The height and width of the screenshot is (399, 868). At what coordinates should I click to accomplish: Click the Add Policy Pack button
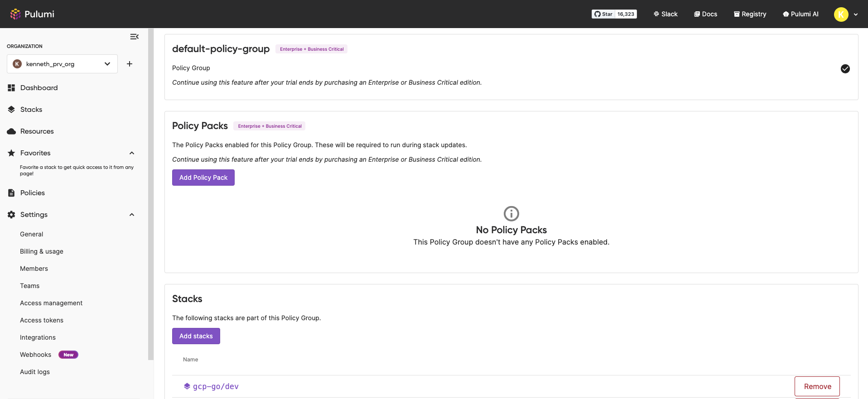pos(203,178)
